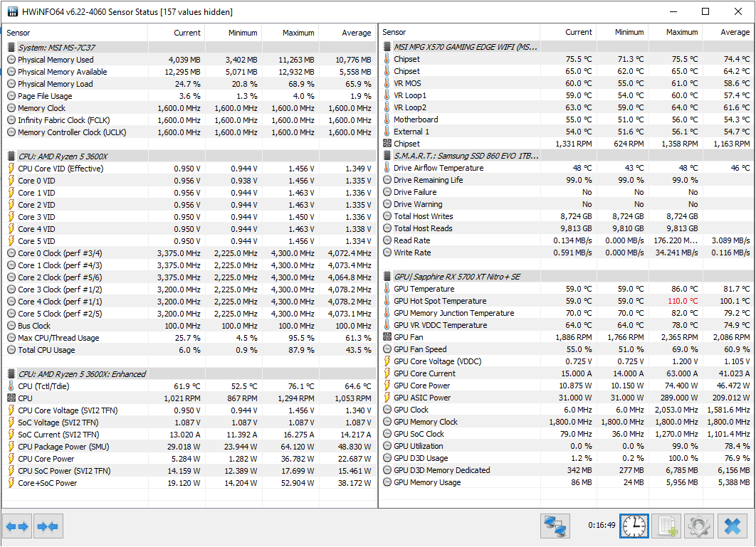Close sensors with the blue X icon
Image resolution: width=756 pixels, height=547 pixels.
[733, 526]
